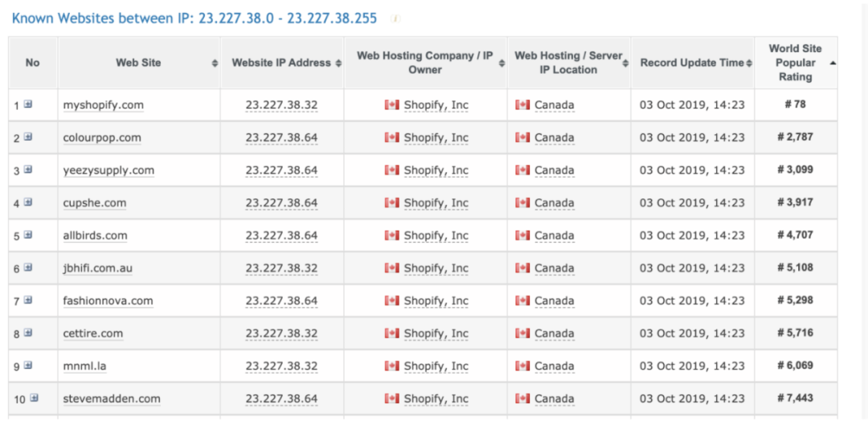
Task: Click flag icon in cettire.com hosting company cell
Action: click(x=392, y=333)
